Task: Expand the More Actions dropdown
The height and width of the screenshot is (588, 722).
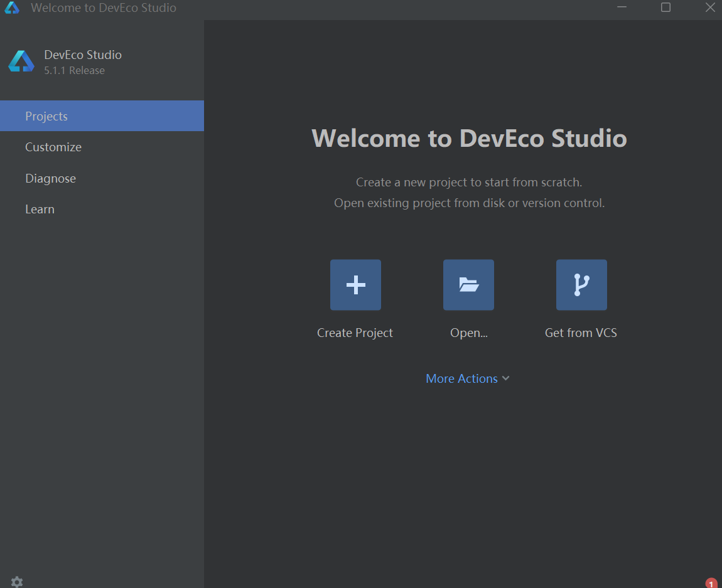Action: click(468, 378)
